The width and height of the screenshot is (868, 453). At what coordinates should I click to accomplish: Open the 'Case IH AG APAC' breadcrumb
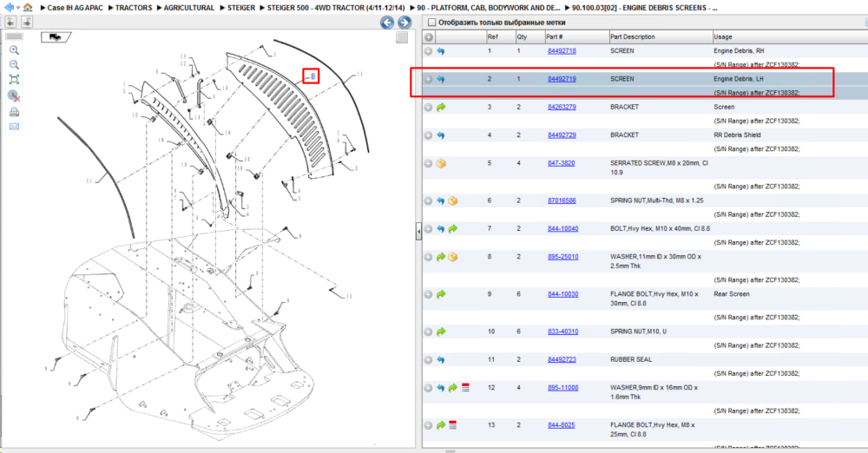[76, 8]
